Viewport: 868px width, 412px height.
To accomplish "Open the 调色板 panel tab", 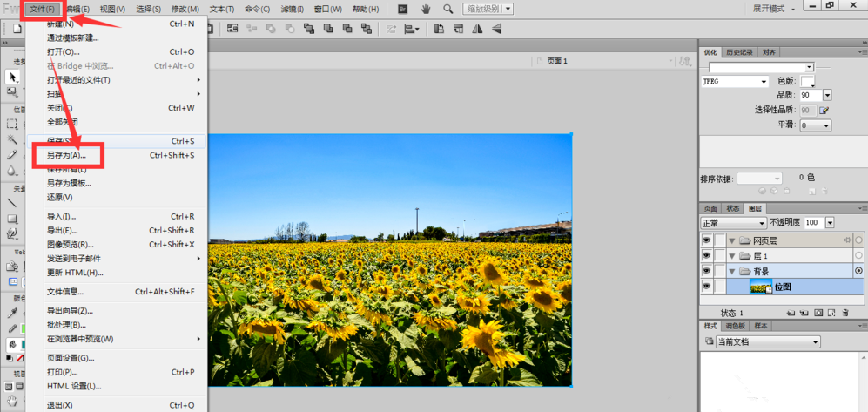I will [x=736, y=326].
